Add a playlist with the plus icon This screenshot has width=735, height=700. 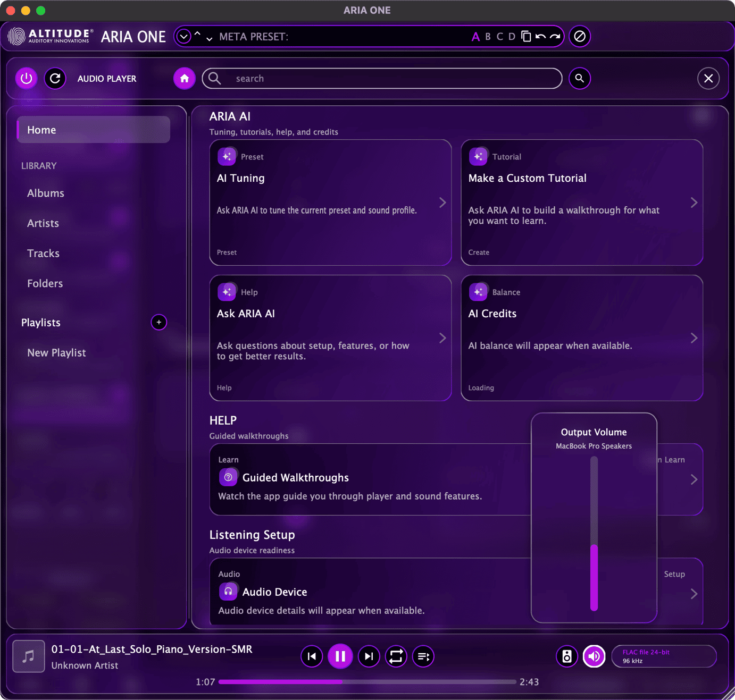pyautogui.click(x=158, y=322)
